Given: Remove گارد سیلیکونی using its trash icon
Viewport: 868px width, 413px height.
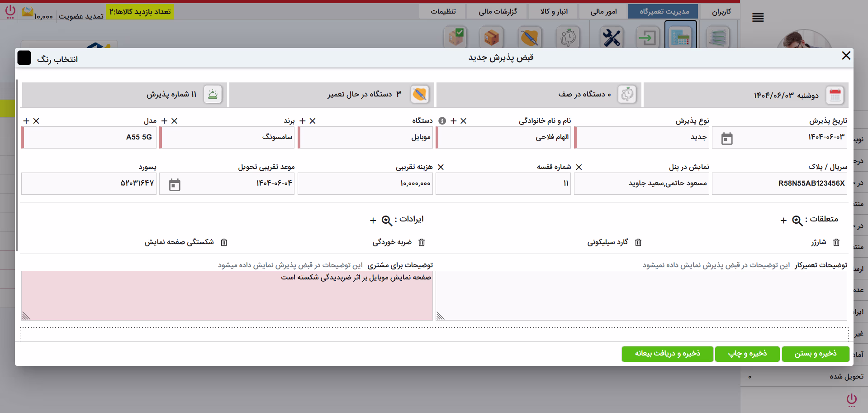Looking at the screenshot, I should coord(638,242).
